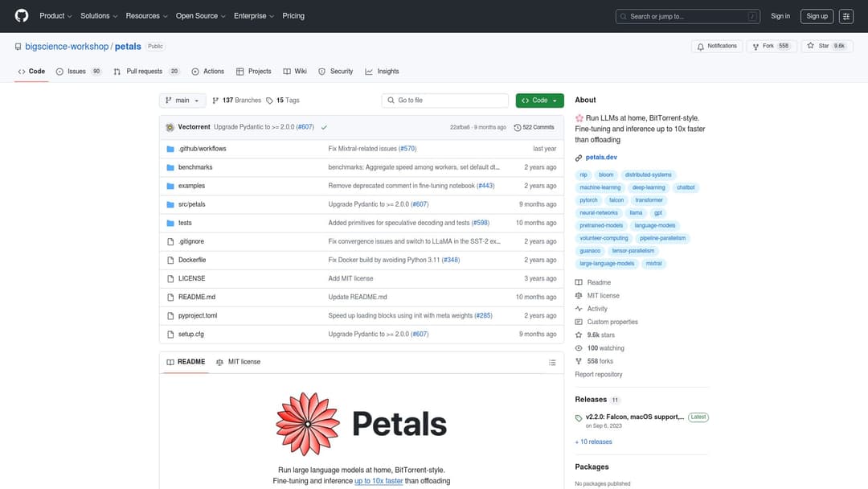This screenshot has height=489, width=868.
Task: Switch to the Pull requests tab
Action: point(147,72)
